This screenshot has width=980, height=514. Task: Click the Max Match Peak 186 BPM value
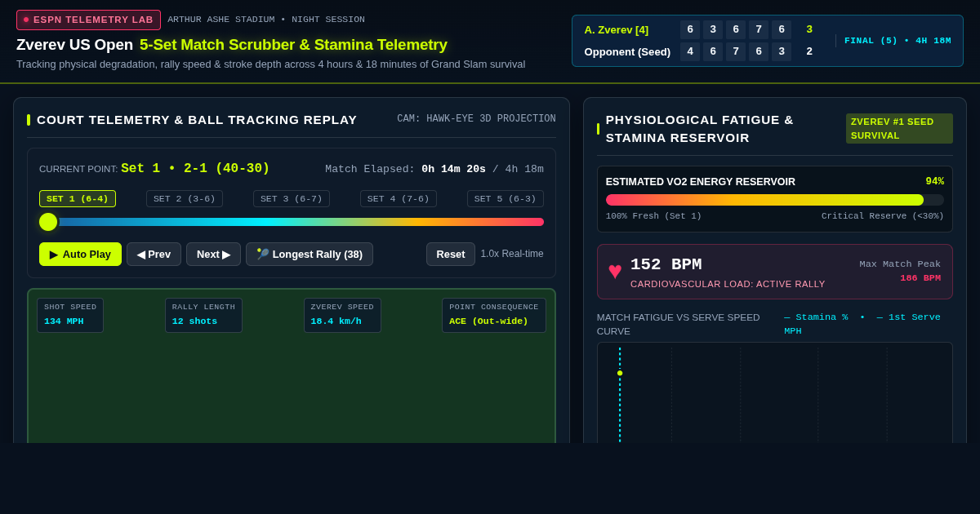click(x=920, y=277)
